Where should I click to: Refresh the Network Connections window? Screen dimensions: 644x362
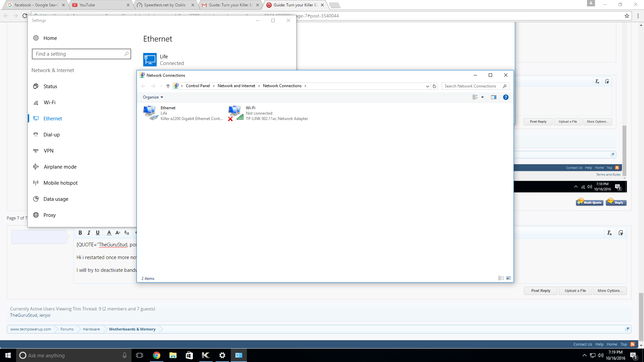point(434,86)
